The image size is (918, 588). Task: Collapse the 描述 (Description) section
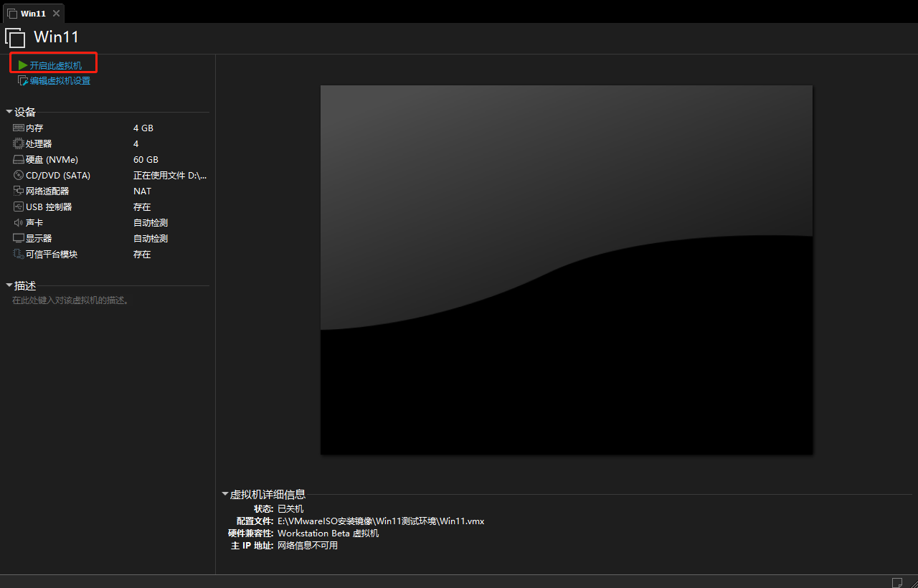(9, 285)
